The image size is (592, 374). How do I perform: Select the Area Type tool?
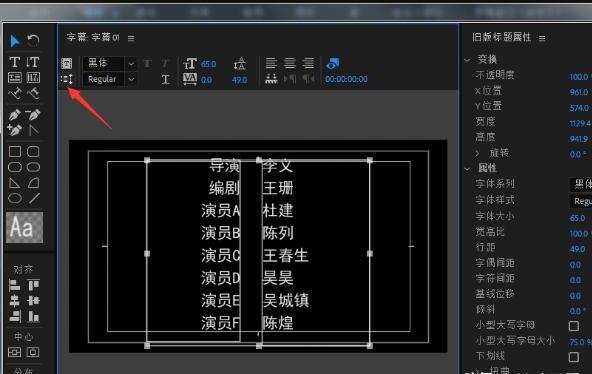tap(15, 78)
